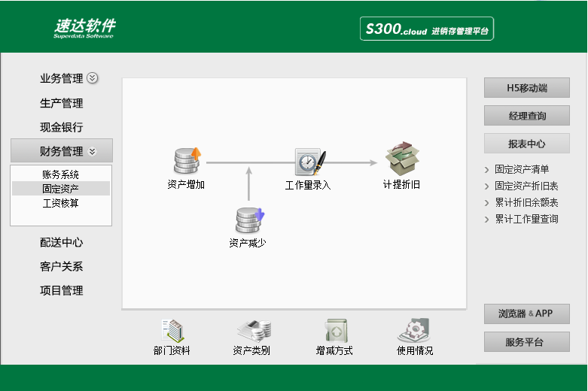The width and height of the screenshot is (588, 391).
Task: Open the 项目管理 menu
Action: [62, 290]
